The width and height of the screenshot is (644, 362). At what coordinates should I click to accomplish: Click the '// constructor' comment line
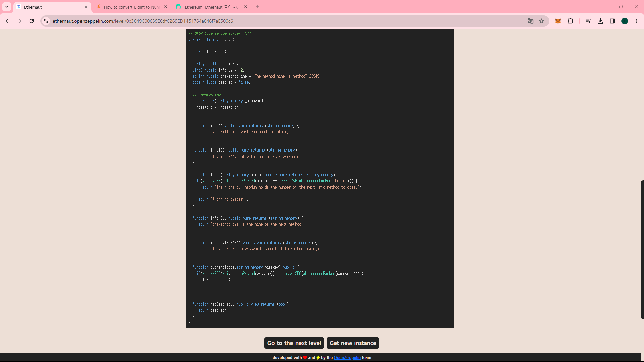pyautogui.click(x=206, y=95)
